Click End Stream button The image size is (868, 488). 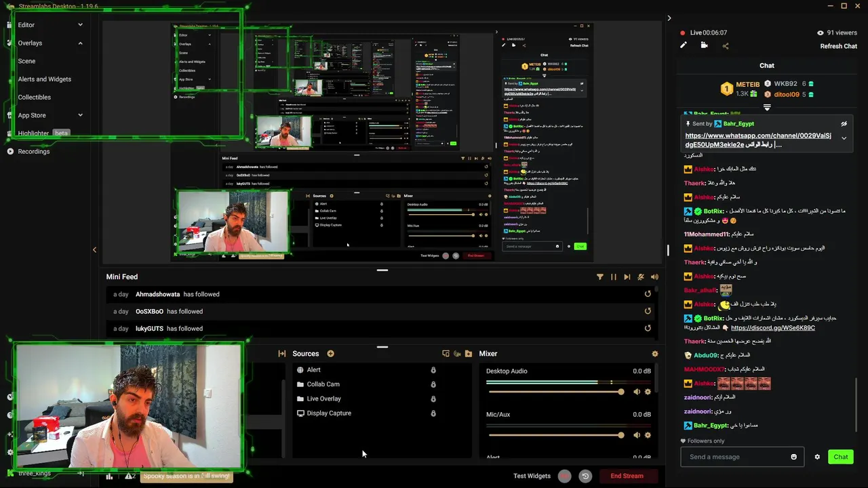pos(627,476)
